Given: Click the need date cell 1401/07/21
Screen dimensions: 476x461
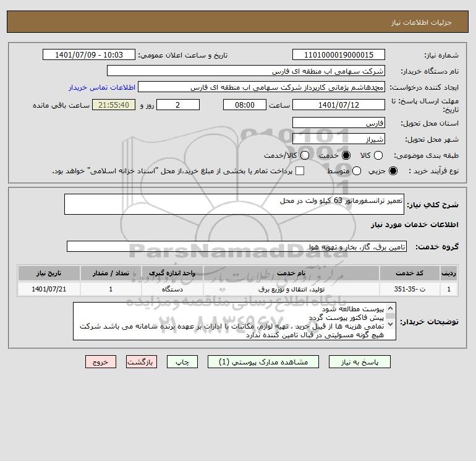Looking at the screenshot, I should [x=49, y=289].
